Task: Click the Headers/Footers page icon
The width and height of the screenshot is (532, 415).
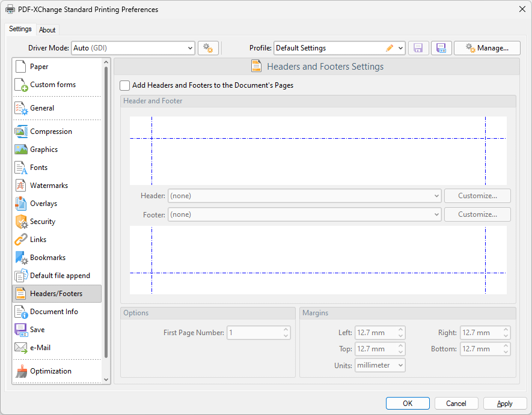Action: [x=20, y=294]
